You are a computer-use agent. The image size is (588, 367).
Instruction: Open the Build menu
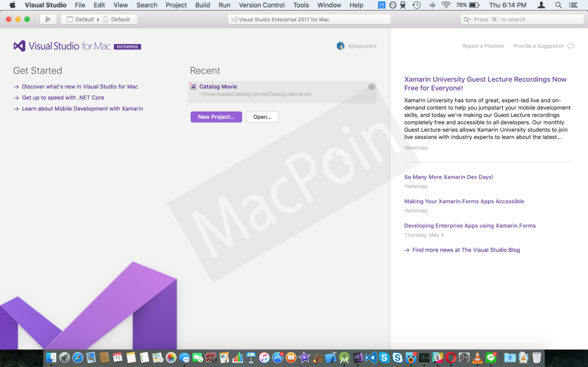(x=202, y=5)
